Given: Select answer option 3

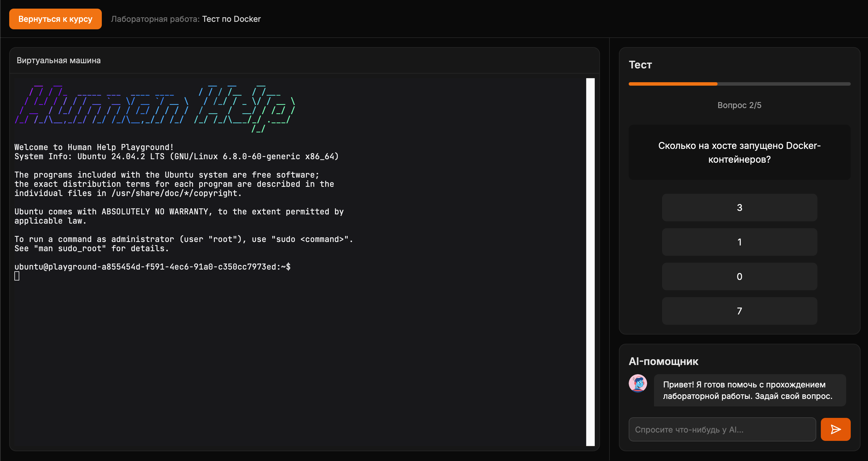Looking at the screenshot, I should pos(739,208).
